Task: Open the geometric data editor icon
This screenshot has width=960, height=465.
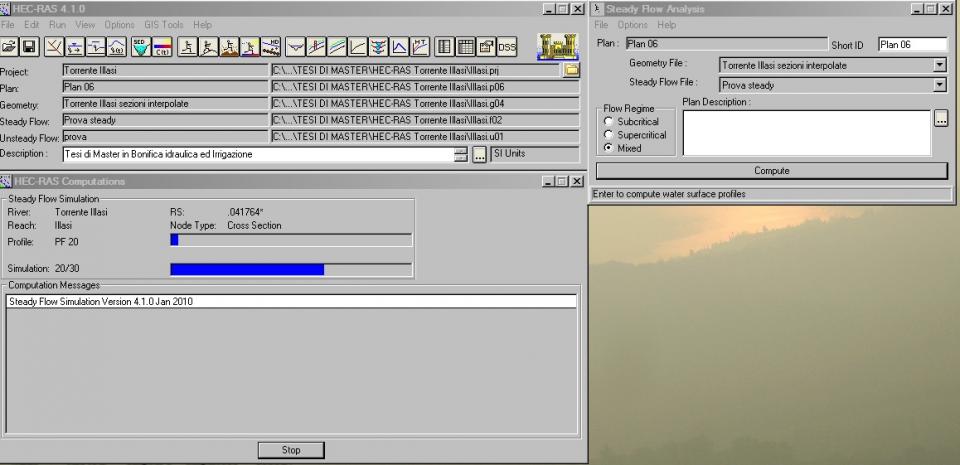Action: (54, 46)
